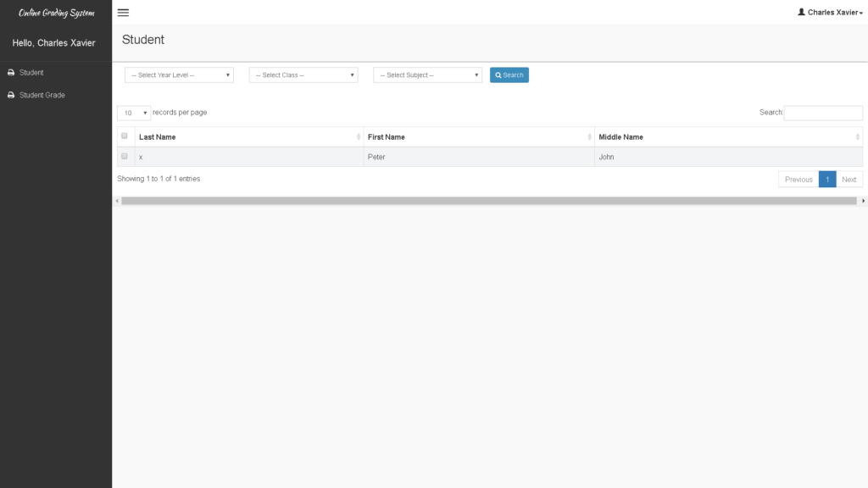868x488 pixels.
Task: Click the printer icon beside Student Grade
Action: [x=10, y=95]
